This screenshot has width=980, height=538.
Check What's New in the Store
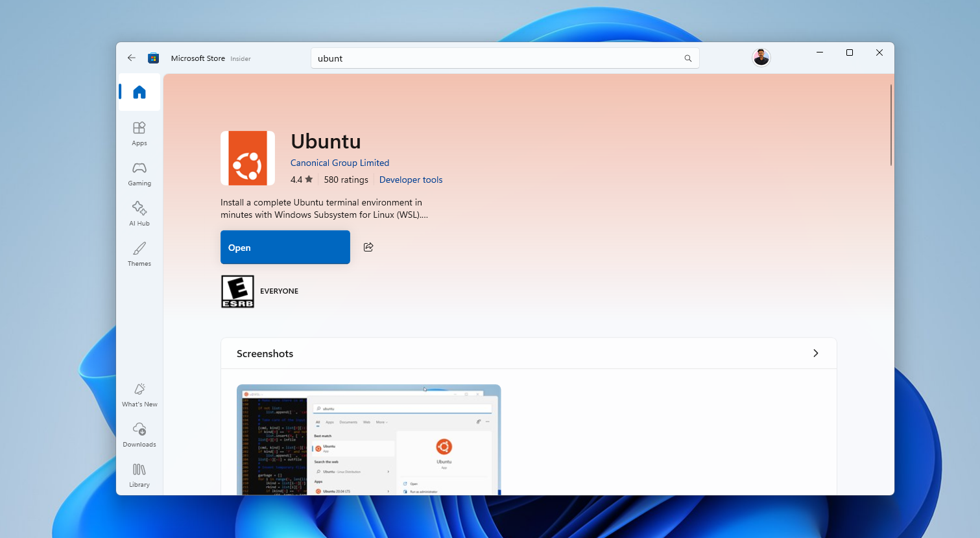point(139,394)
